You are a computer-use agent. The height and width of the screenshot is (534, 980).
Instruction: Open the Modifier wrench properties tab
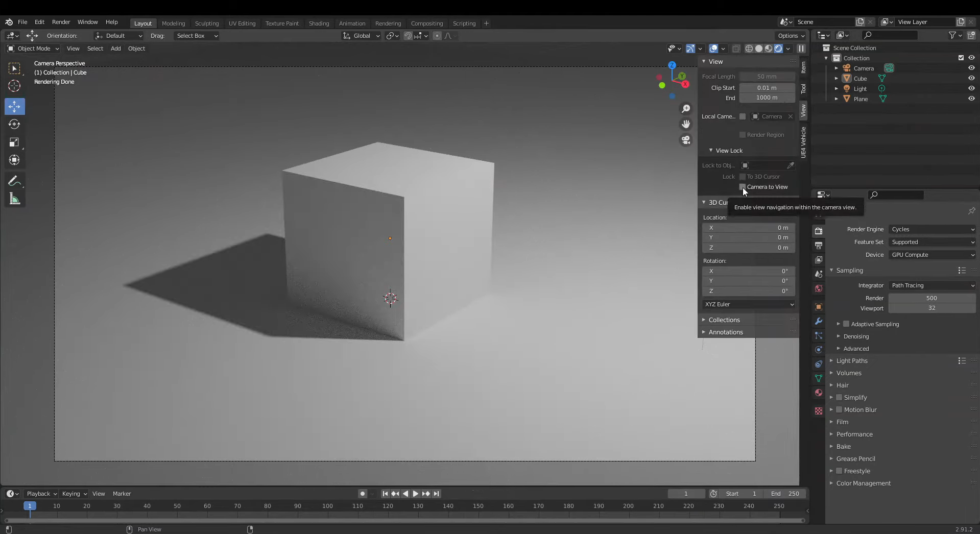(x=819, y=321)
